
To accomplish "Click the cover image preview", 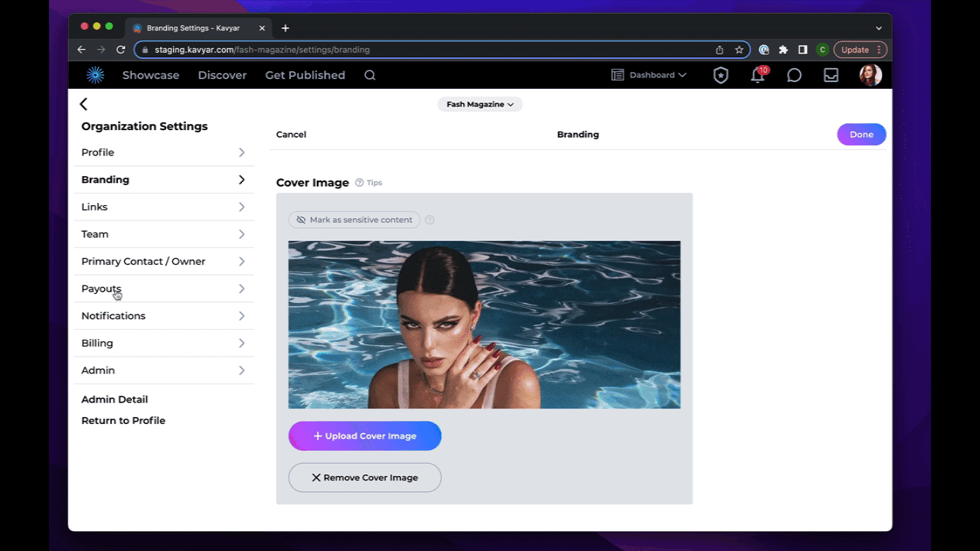I will 485,324.
